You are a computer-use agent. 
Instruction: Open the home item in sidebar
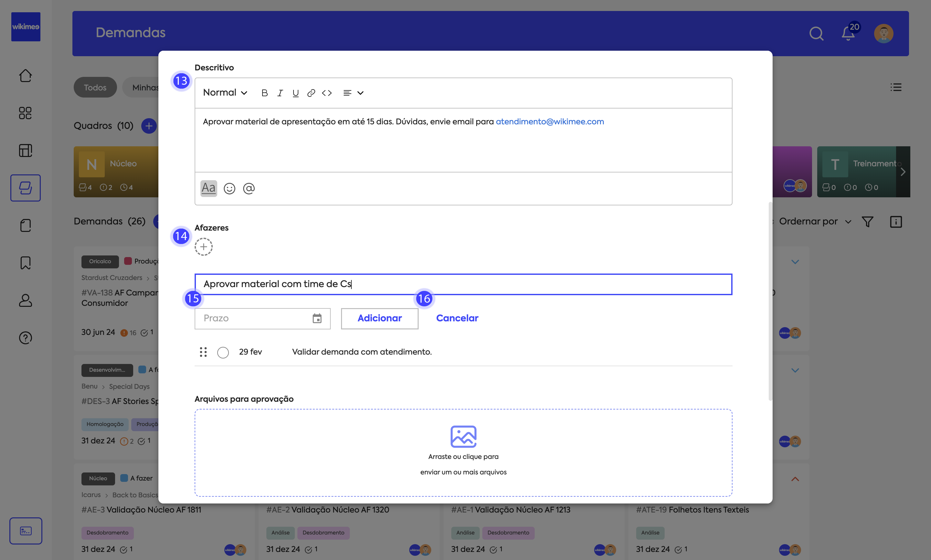pyautogui.click(x=25, y=76)
